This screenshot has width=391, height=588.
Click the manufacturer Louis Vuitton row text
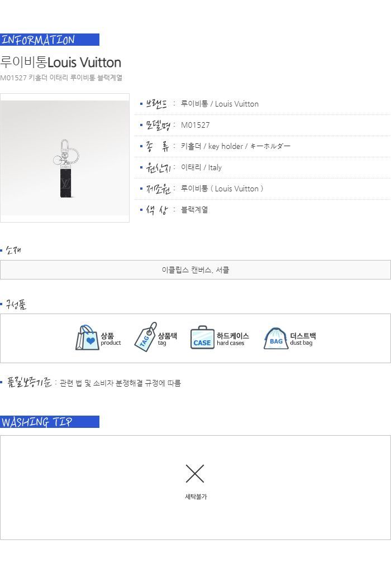[x=222, y=189]
